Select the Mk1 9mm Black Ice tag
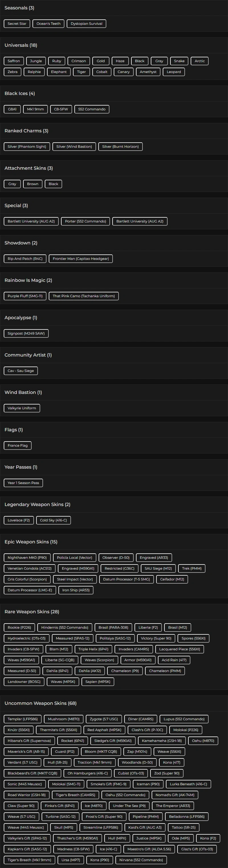The image size is (228, 868). 35,109
